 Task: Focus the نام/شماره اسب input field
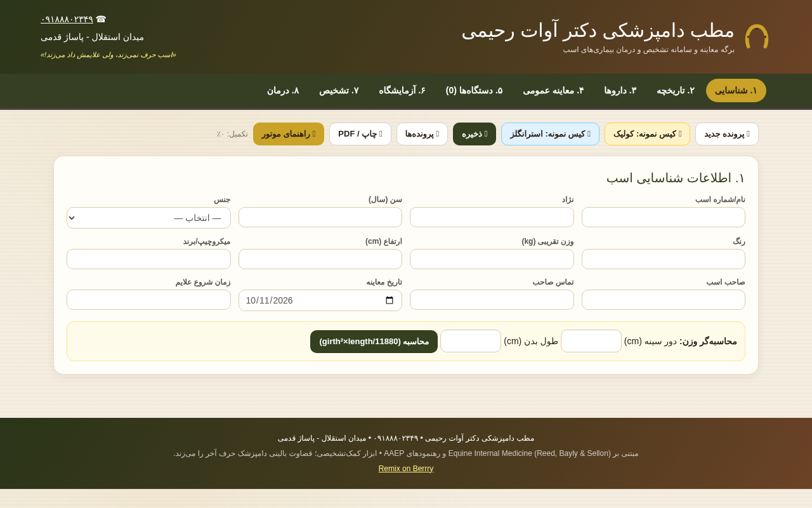[664, 217]
